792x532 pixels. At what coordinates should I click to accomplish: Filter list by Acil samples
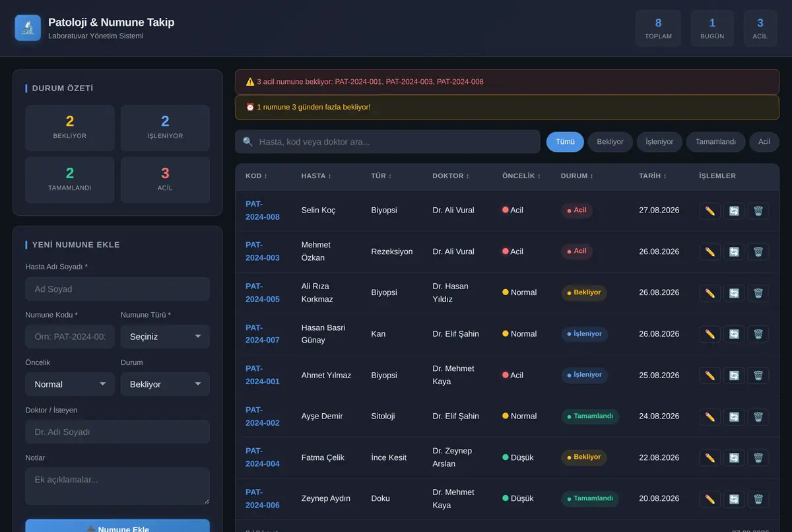pos(764,142)
